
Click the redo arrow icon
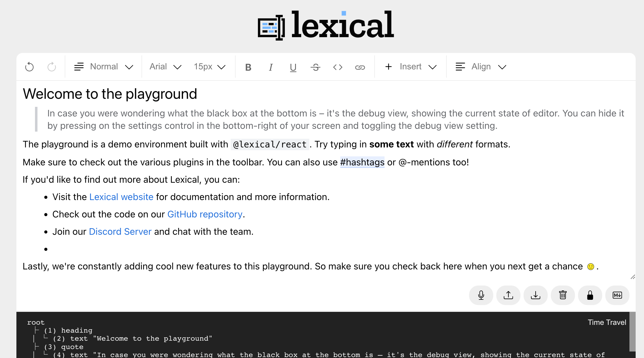[52, 67]
